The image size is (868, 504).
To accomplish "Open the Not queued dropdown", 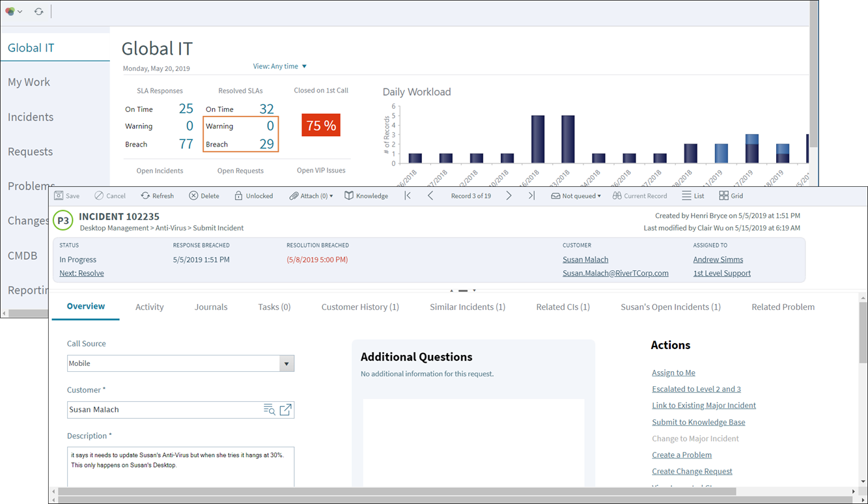I will click(576, 196).
